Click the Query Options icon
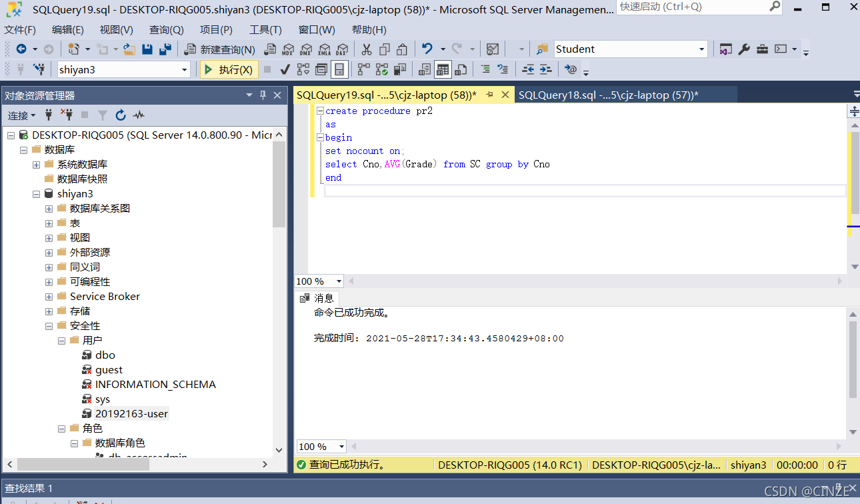Image resolution: width=860 pixels, height=504 pixels. (321, 69)
